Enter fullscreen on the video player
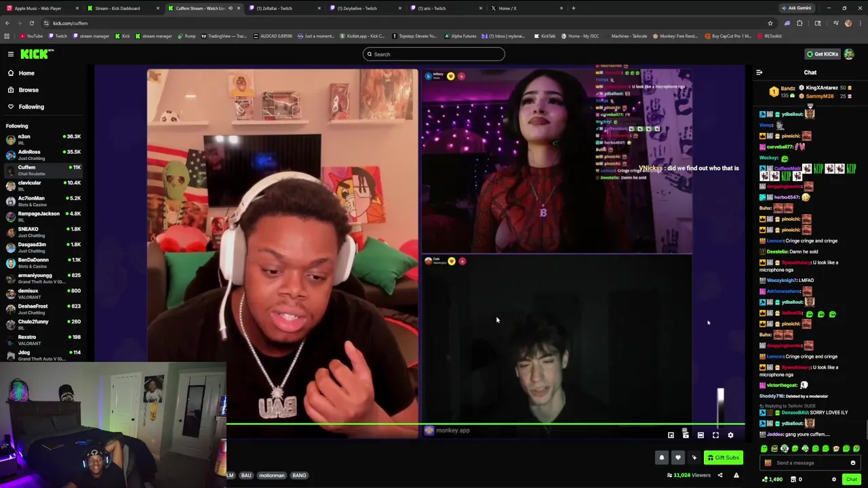868x488 pixels. [x=715, y=436]
